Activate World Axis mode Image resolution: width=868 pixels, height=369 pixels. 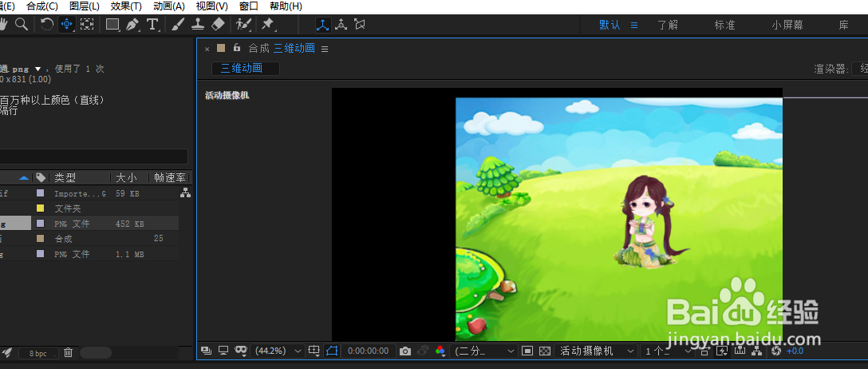tap(341, 25)
